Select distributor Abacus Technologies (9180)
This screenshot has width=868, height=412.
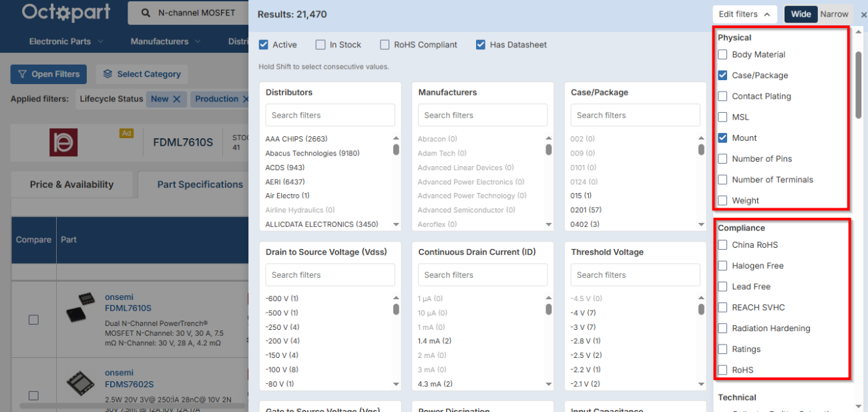point(312,154)
